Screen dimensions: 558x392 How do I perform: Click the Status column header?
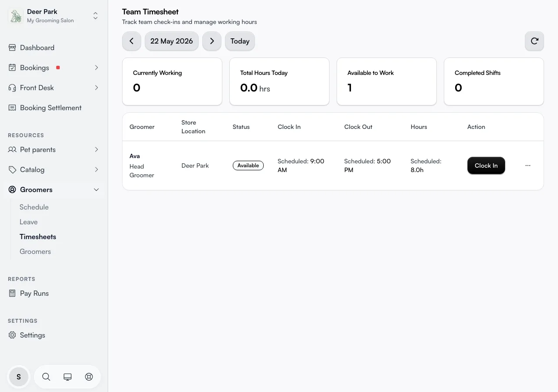coord(241,127)
